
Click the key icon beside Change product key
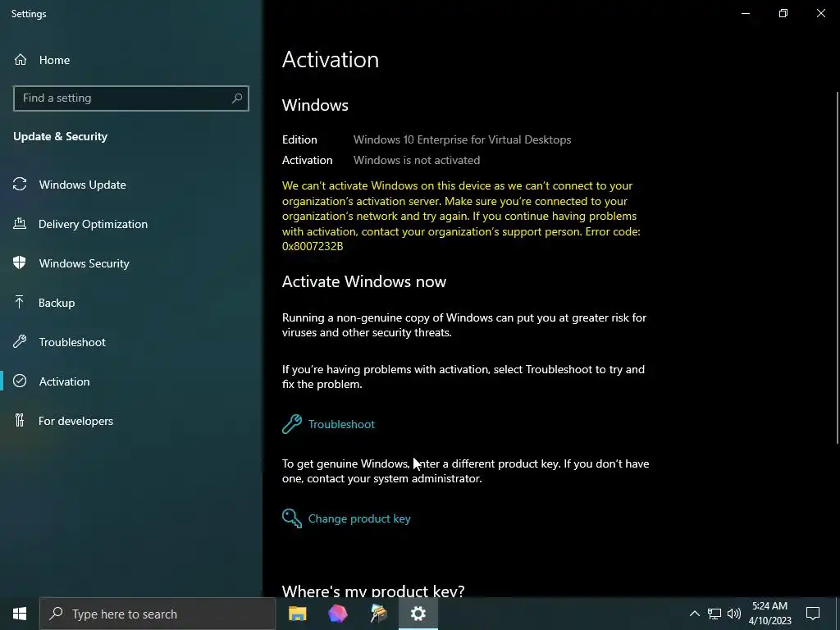pyautogui.click(x=292, y=518)
